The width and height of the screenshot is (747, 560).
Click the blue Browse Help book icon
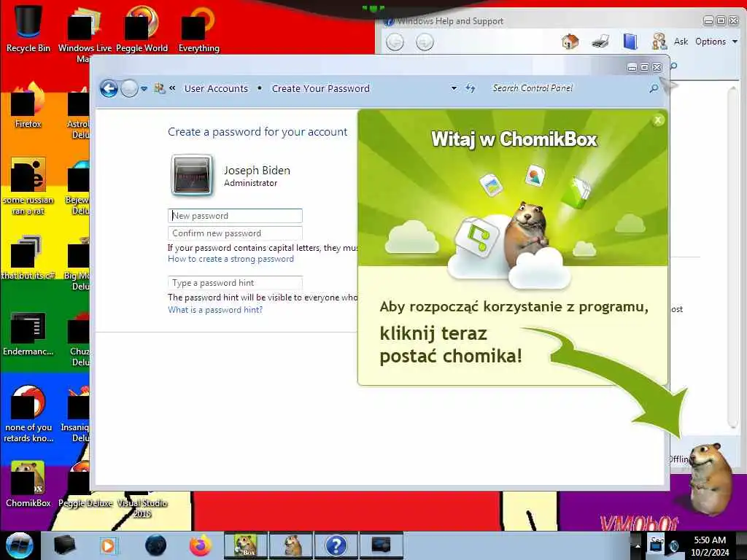tap(630, 42)
